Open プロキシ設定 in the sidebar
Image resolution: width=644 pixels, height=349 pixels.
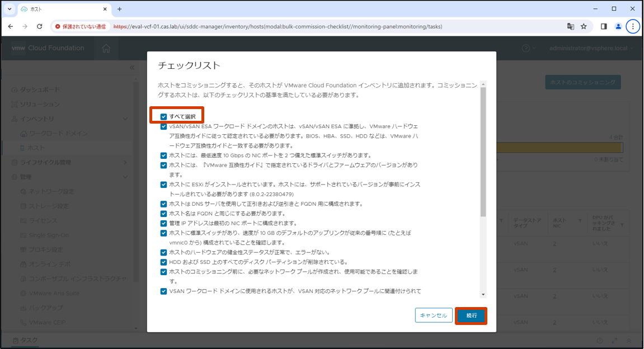point(45,249)
